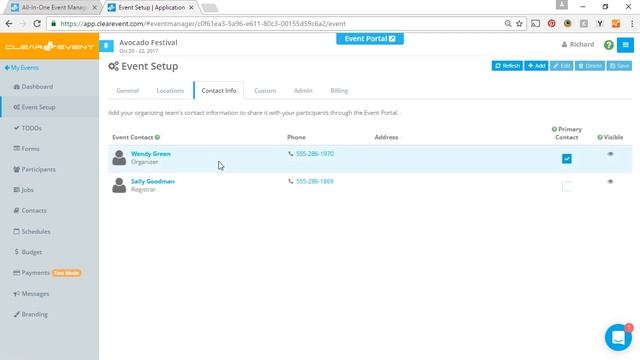The image size is (640, 360).
Task: Switch to the Billing tab
Action: 339,91
